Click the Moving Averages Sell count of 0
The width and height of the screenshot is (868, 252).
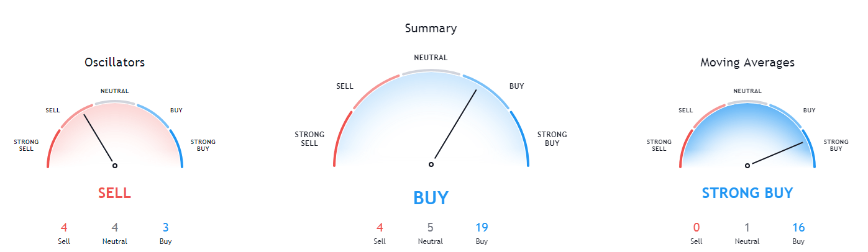click(696, 227)
